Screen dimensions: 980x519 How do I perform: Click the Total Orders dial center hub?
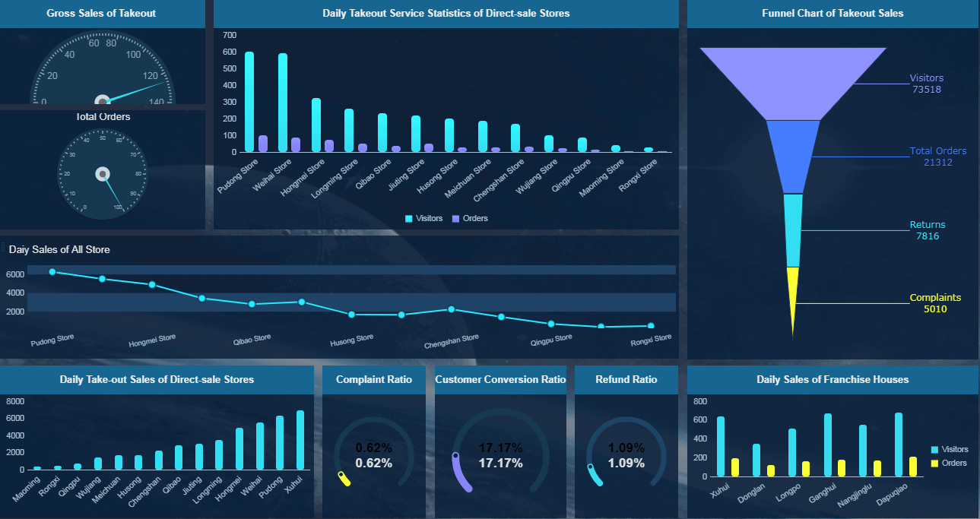click(103, 175)
